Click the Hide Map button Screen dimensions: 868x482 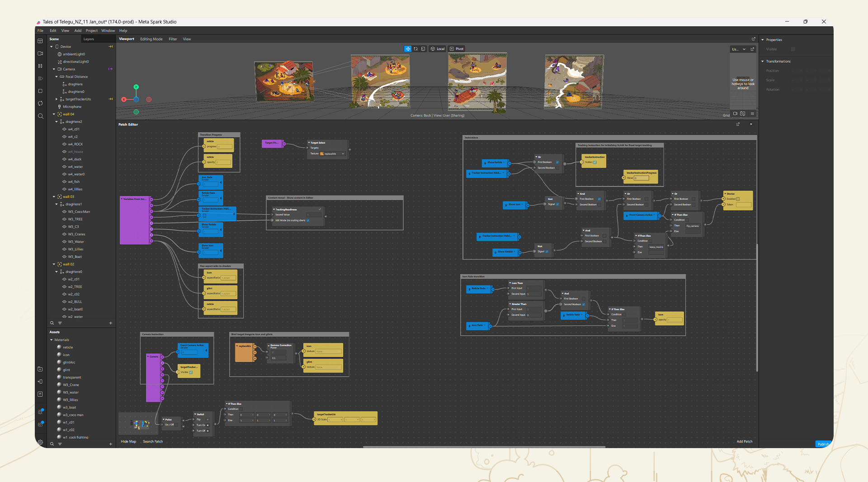click(128, 442)
